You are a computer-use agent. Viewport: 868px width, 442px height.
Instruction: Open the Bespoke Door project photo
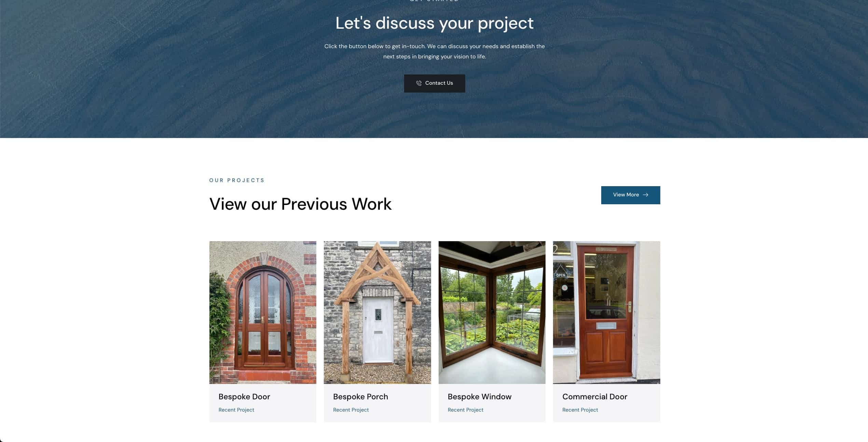[263, 313]
